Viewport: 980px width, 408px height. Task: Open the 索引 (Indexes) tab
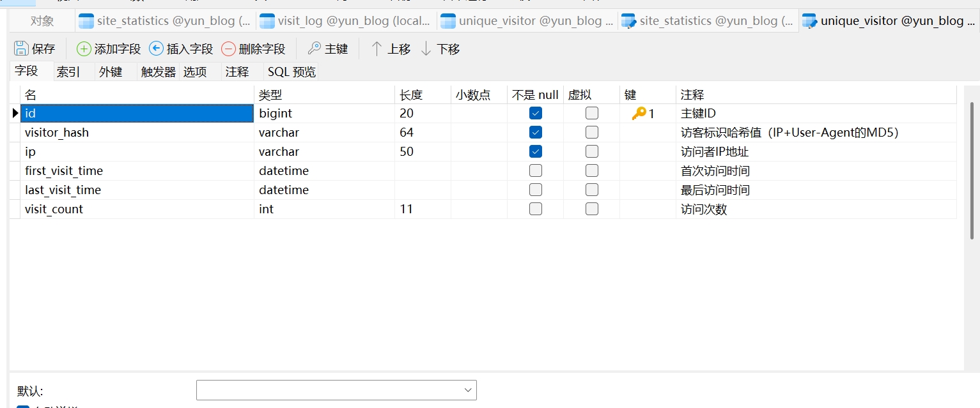(x=68, y=72)
